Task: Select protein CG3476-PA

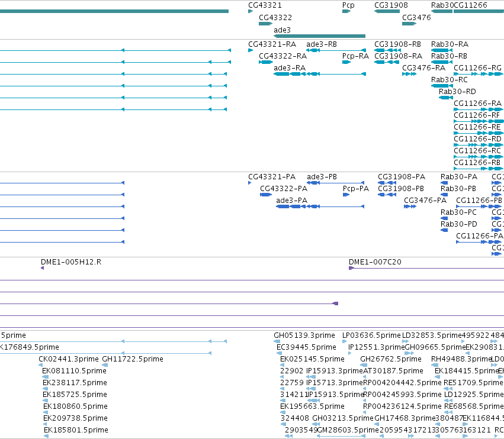Action: pos(425,201)
